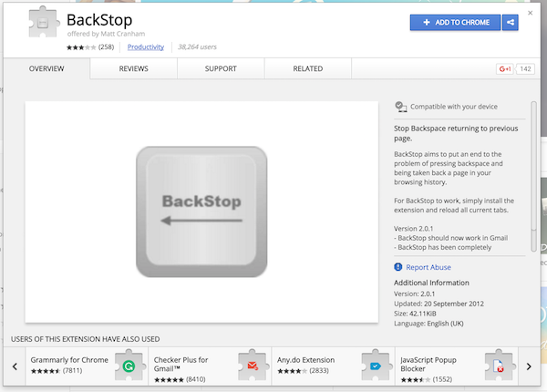
Task: Click the Grammarly for Chrome icon
Action: 129,365
